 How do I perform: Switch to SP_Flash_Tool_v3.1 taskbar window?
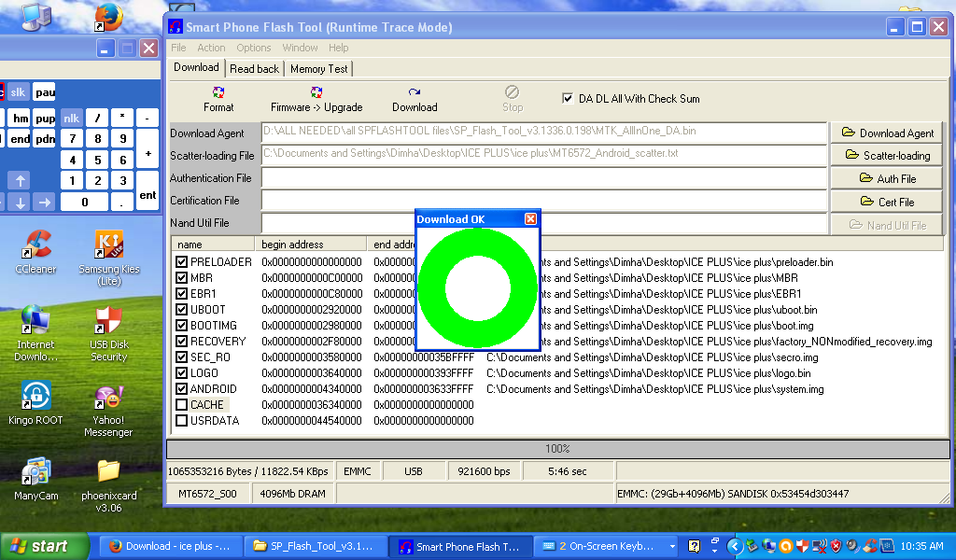(314, 546)
